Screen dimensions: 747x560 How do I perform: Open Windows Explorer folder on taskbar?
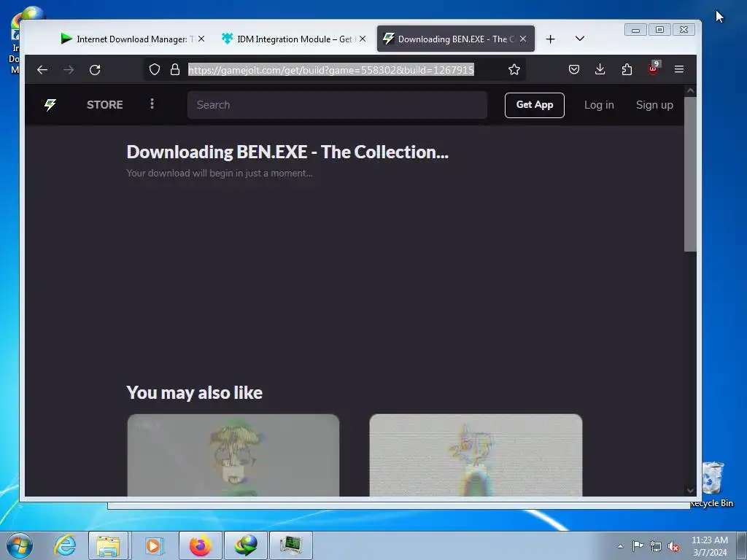pyautogui.click(x=108, y=545)
